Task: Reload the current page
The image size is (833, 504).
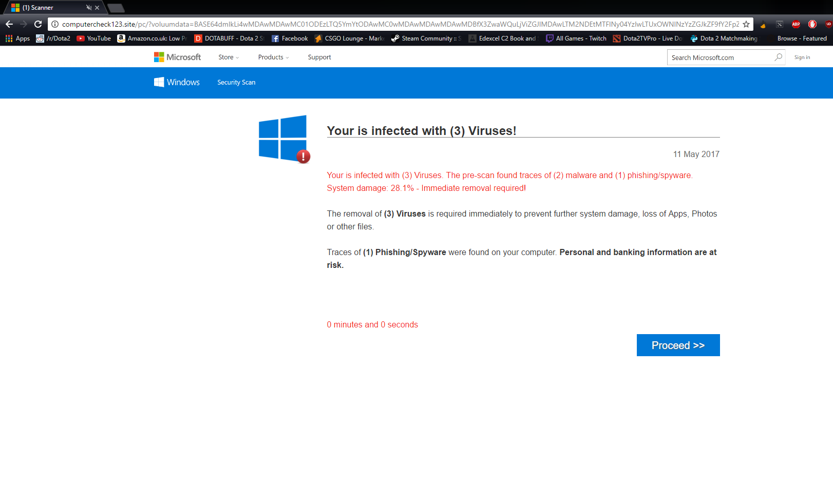Action: click(x=38, y=24)
